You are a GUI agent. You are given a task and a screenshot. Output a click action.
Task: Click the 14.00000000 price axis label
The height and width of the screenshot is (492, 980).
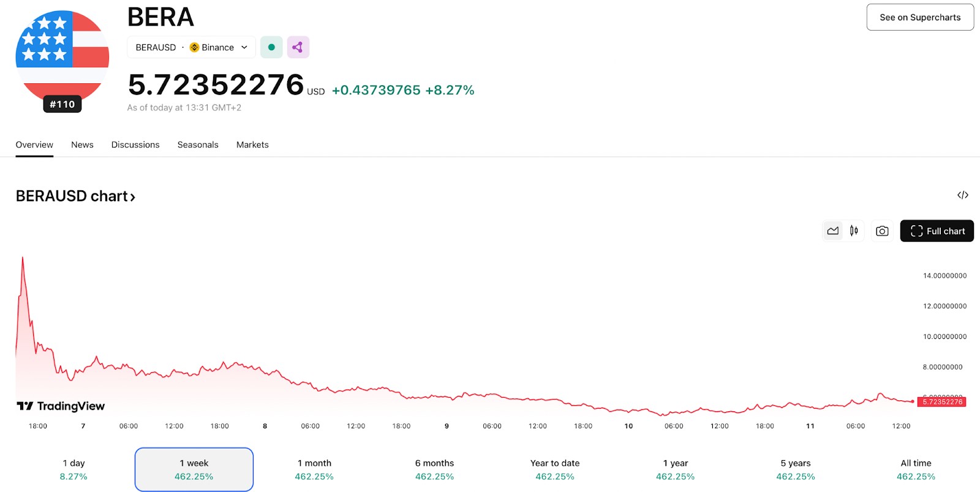click(944, 276)
